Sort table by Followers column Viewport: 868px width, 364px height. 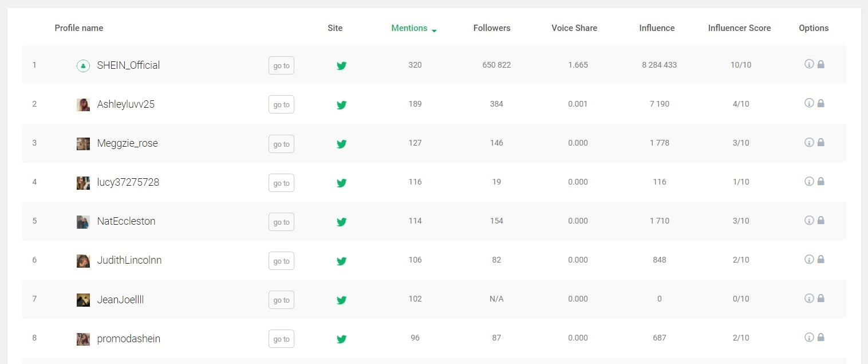click(x=492, y=28)
